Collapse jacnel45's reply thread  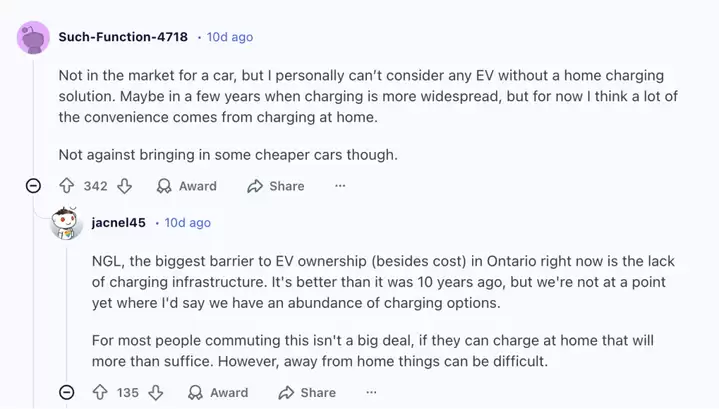(x=65, y=393)
